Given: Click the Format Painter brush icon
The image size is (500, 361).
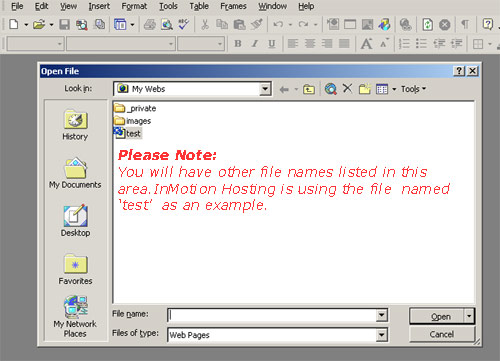Looking at the screenshot, I should pos(256,25).
